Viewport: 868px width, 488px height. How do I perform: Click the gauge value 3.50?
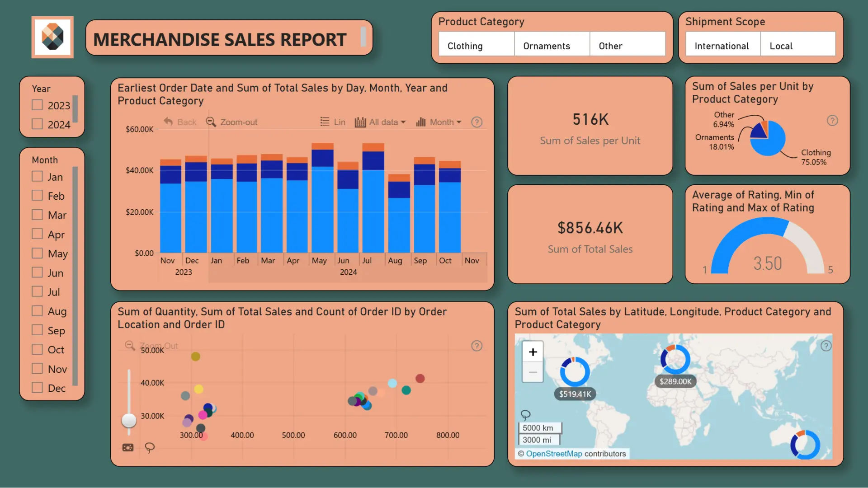(767, 263)
